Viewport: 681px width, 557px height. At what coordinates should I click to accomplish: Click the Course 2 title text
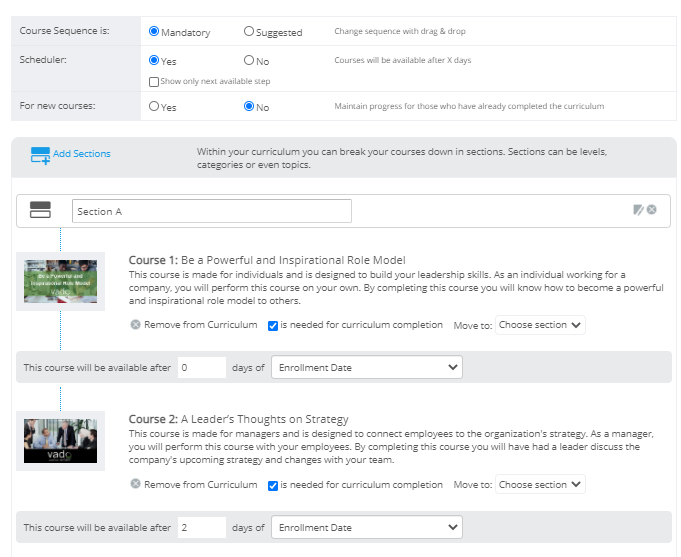point(238,419)
